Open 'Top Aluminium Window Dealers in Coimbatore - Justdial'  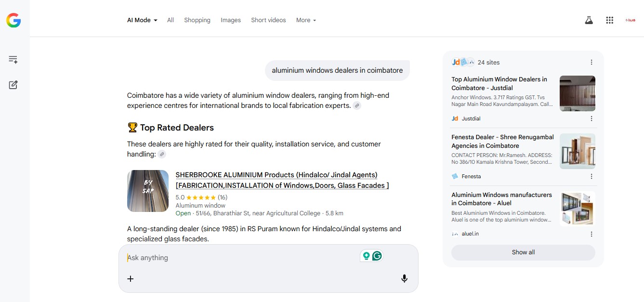[499, 83]
